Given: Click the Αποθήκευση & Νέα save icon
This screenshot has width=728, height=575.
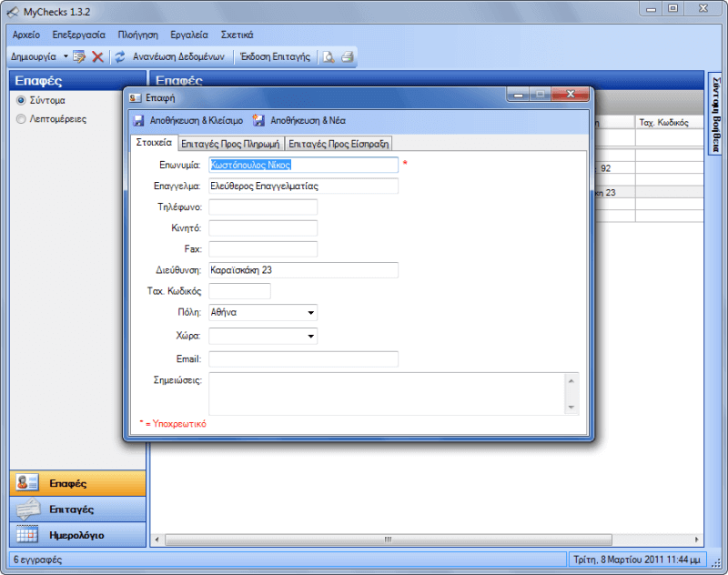Looking at the screenshot, I should 258,120.
